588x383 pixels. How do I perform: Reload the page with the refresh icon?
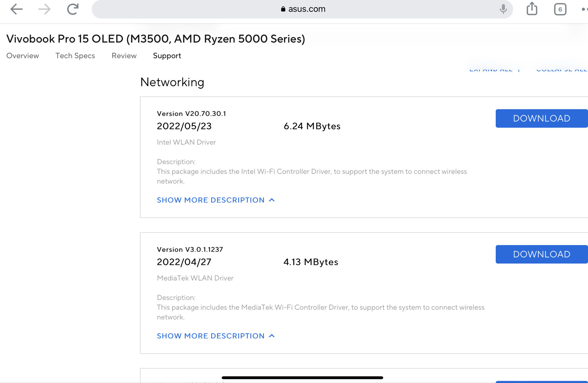(x=73, y=9)
